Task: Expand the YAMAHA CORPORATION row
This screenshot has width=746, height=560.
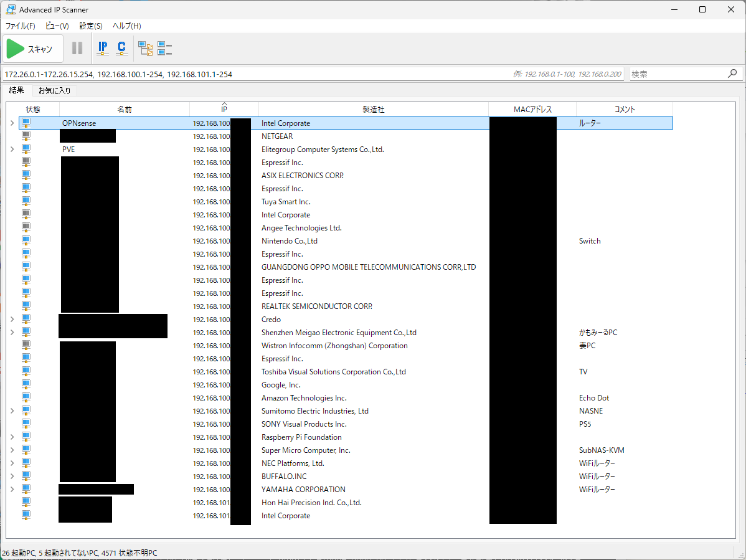Action: coord(12,490)
